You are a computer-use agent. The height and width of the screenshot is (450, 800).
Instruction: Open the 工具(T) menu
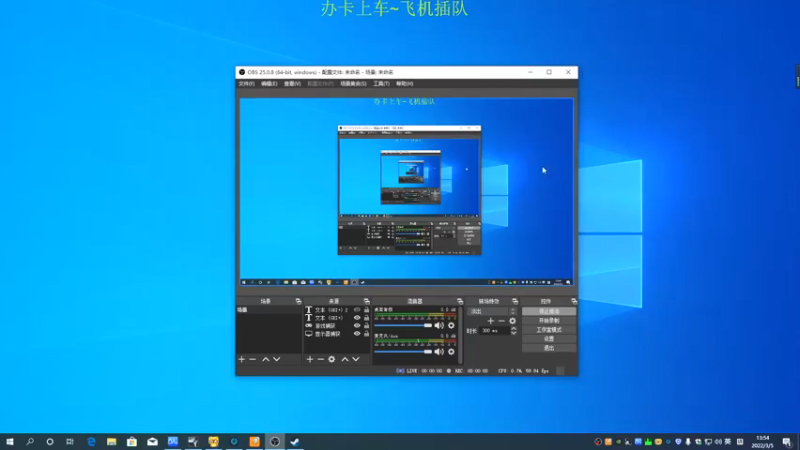(381, 84)
